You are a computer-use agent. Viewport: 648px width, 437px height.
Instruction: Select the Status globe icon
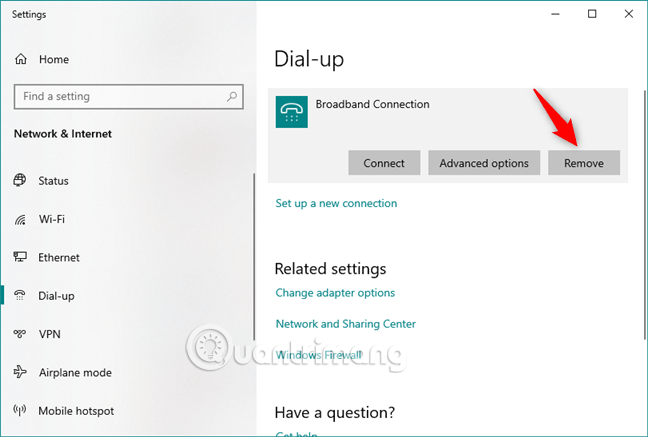click(19, 181)
